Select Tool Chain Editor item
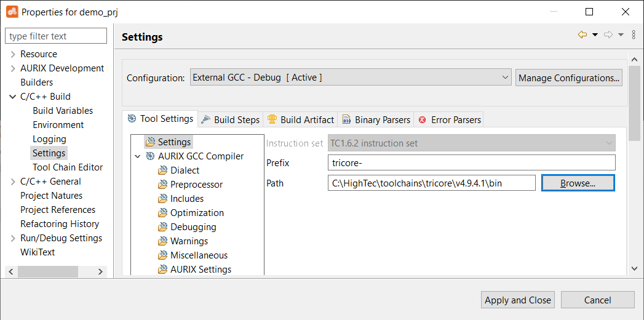The width and height of the screenshot is (644, 320). pos(68,167)
